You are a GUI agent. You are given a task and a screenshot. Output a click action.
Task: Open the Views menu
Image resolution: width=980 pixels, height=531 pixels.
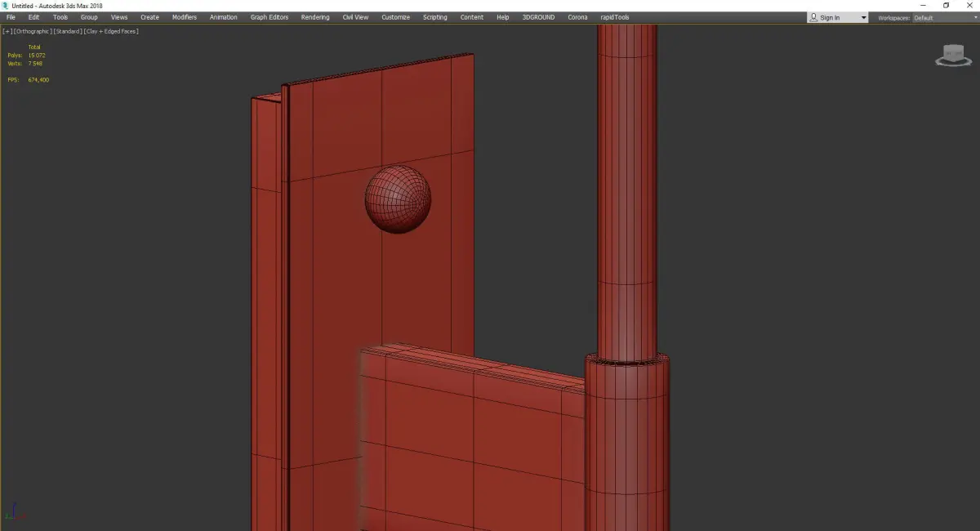[x=119, y=17]
